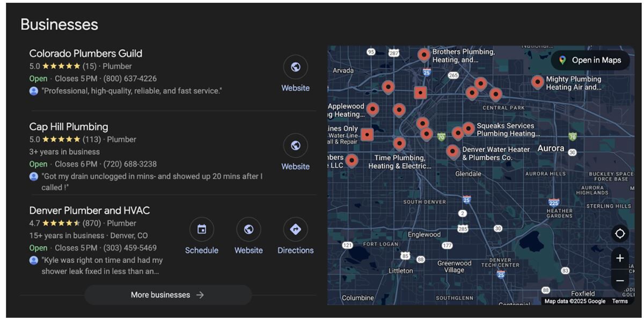Select Applewood Plumbing Heating map pin
Viewport: 644px width, 318px height.
(x=372, y=110)
